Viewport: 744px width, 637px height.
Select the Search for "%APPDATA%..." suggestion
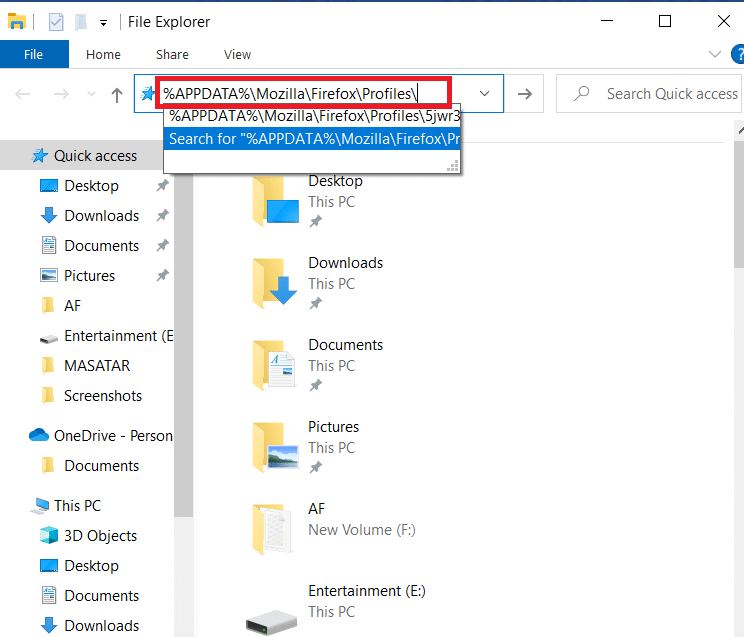(x=312, y=139)
